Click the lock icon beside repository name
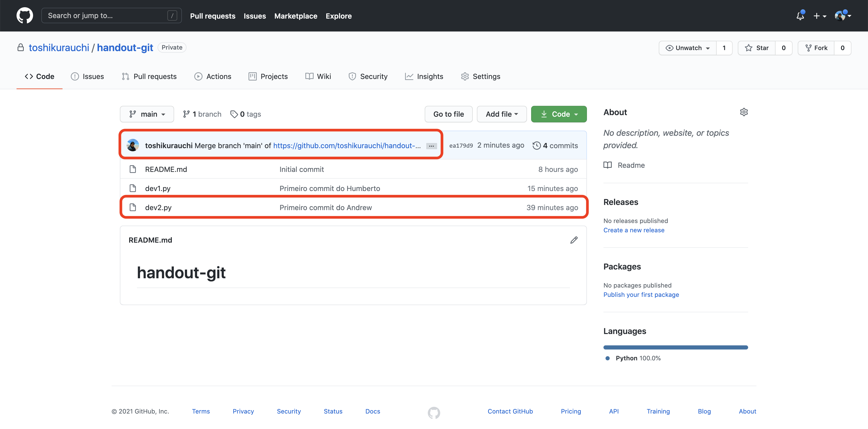This screenshot has height=429, width=868. click(x=21, y=47)
